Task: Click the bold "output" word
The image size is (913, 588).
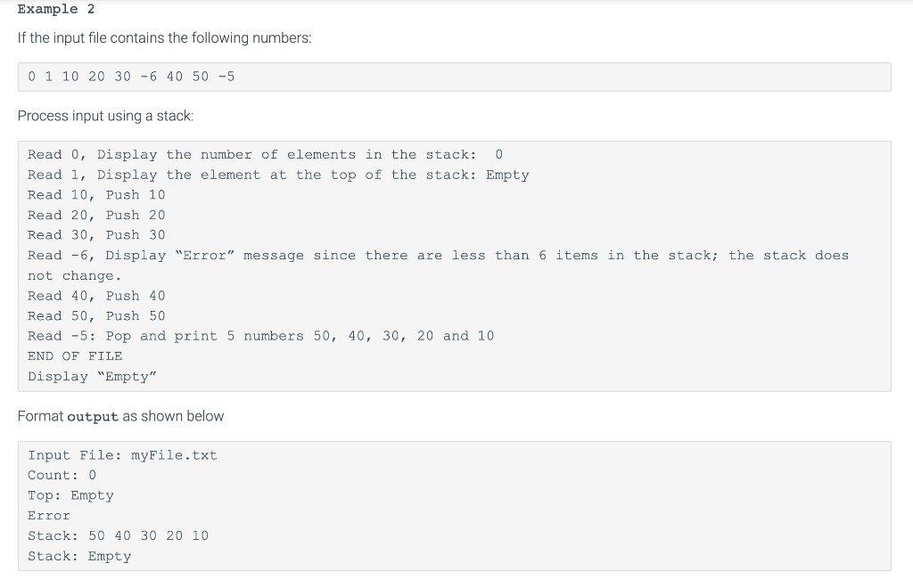Action: [x=93, y=416]
